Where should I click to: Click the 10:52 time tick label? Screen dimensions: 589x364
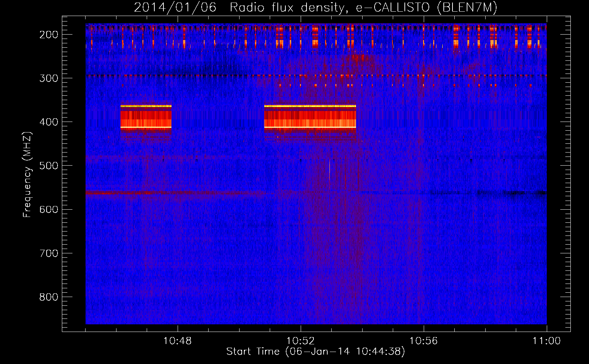[x=301, y=341]
